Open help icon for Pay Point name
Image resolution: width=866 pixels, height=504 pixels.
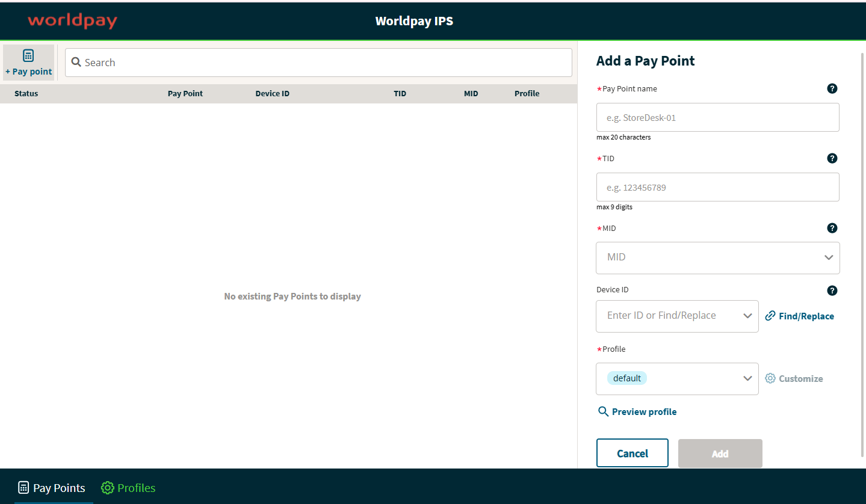click(x=832, y=89)
